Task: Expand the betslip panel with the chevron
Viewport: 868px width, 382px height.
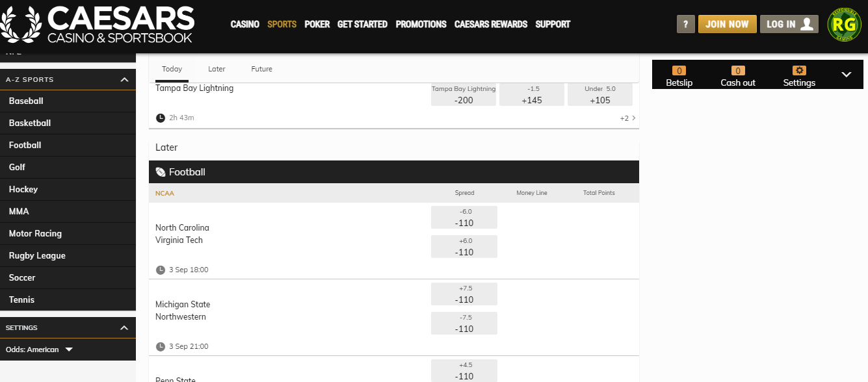Action: click(846, 75)
